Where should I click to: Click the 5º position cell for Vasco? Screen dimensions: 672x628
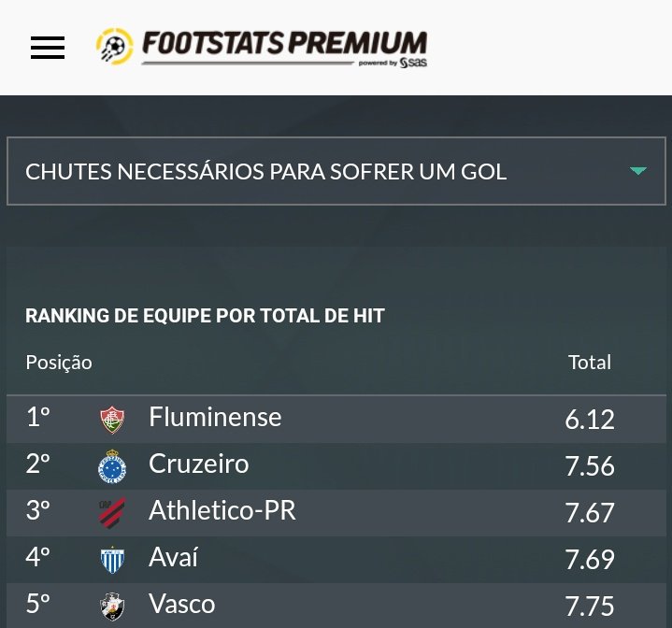[37, 604]
